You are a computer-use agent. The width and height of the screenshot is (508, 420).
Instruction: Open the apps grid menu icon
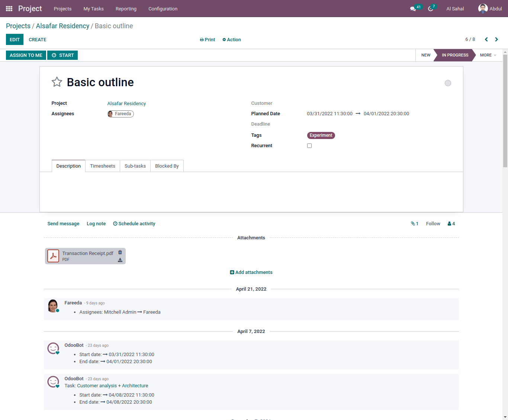[x=9, y=9]
